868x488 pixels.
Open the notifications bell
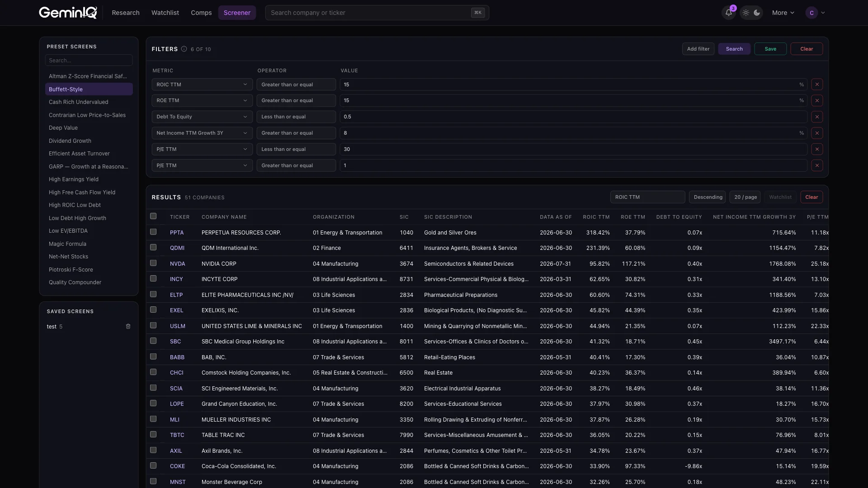pos(728,13)
